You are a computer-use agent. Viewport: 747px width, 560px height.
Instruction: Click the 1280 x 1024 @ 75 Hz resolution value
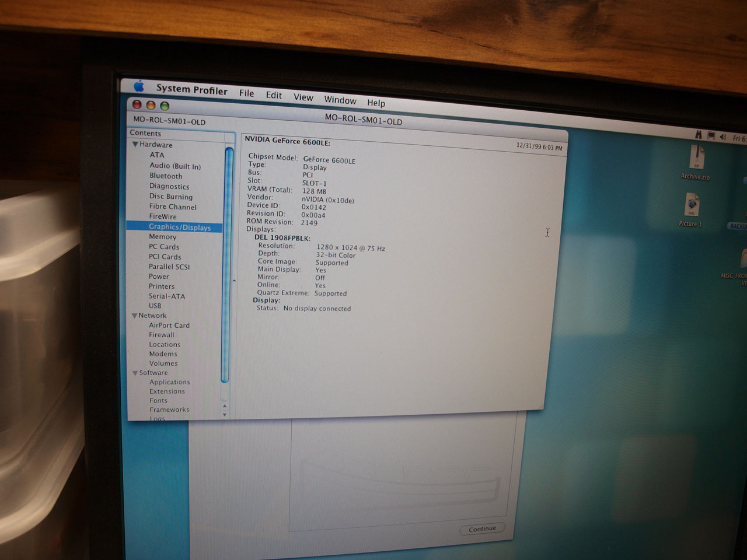pyautogui.click(x=351, y=248)
